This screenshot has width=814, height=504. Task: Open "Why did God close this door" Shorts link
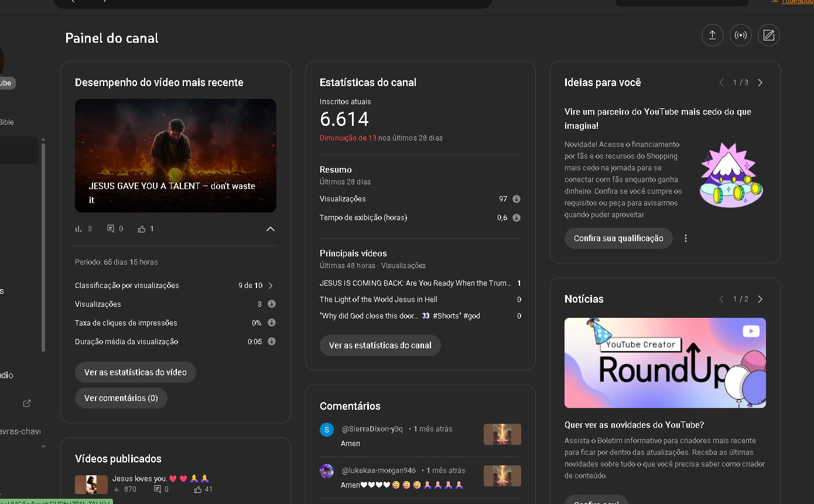pos(400,316)
